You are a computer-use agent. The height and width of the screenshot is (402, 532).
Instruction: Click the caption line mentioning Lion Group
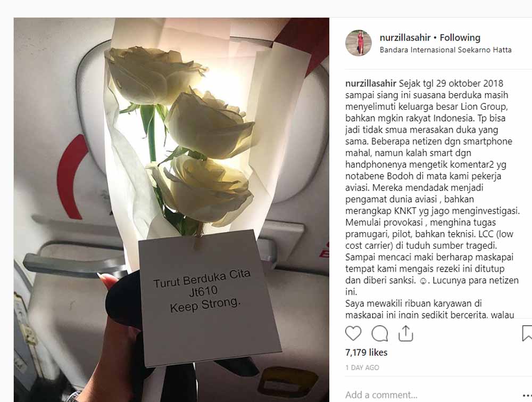point(427,106)
